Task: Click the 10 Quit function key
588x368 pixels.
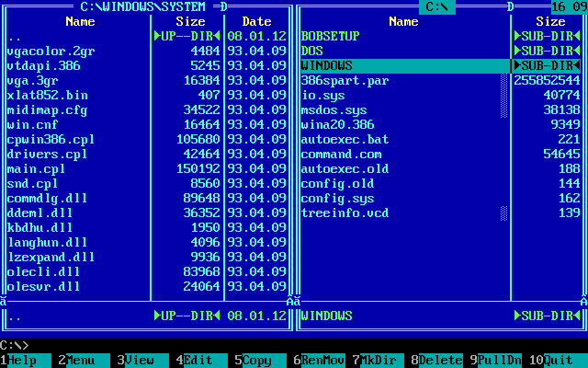Action: point(559,360)
